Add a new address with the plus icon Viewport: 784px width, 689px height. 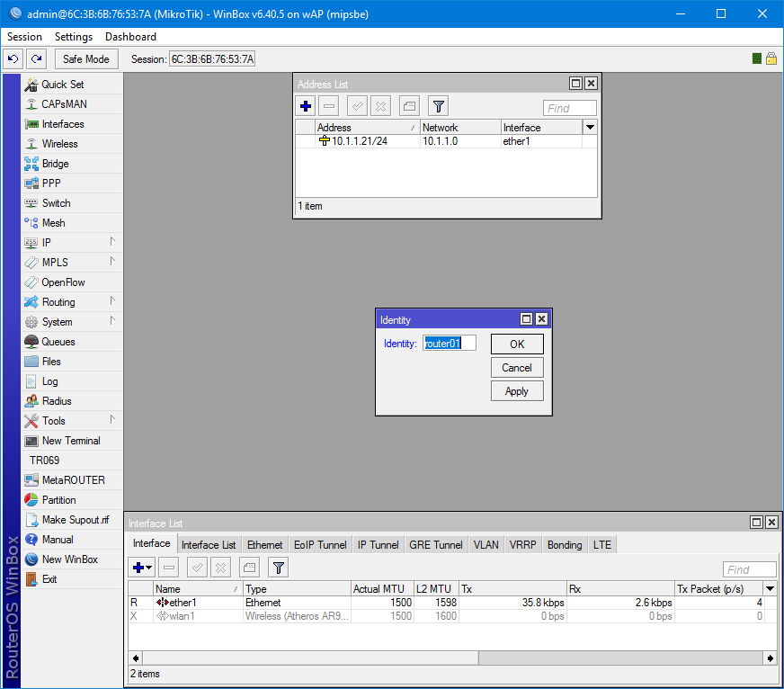click(x=305, y=105)
